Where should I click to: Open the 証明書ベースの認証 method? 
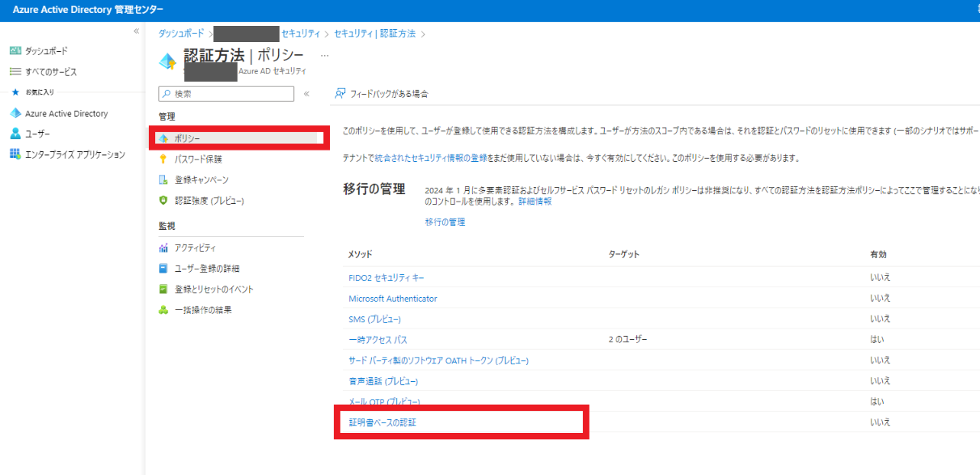(x=382, y=422)
